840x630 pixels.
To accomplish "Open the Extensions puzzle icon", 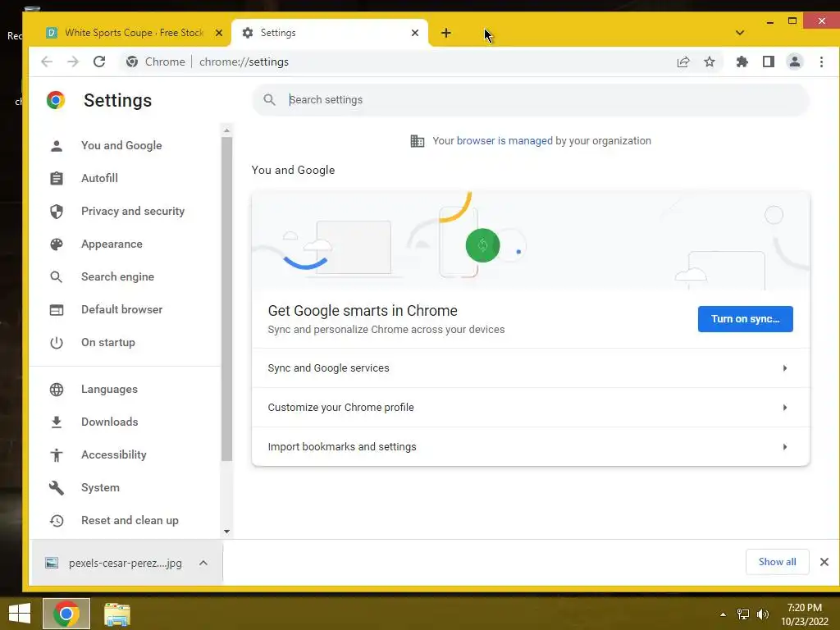I will click(x=742, y=62).
